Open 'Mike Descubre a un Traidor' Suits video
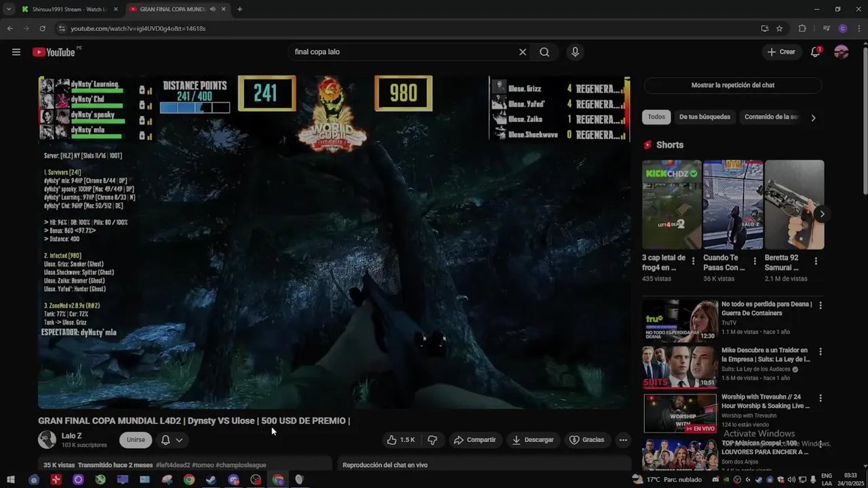This screenshot has width=868, height=488. [680, 367]
